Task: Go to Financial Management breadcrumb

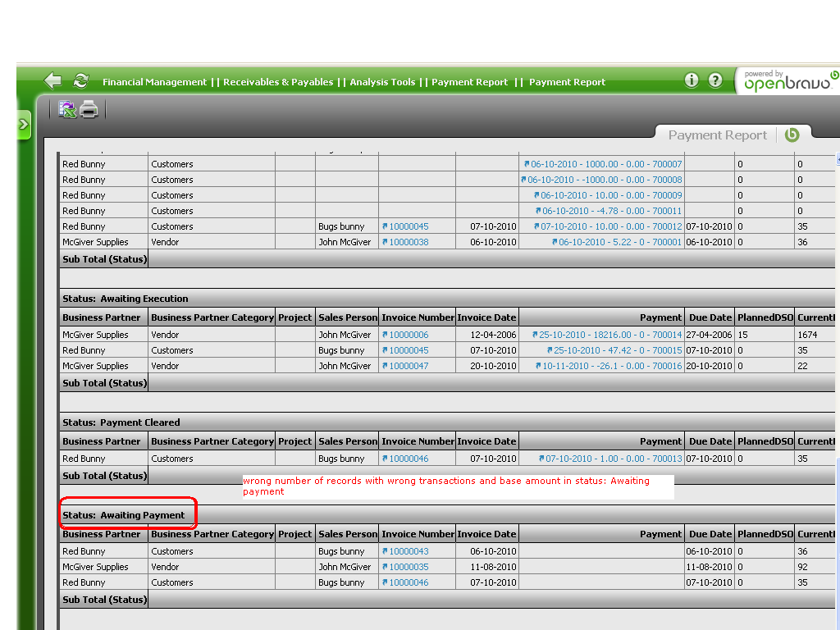Action: tap(154, 82)
